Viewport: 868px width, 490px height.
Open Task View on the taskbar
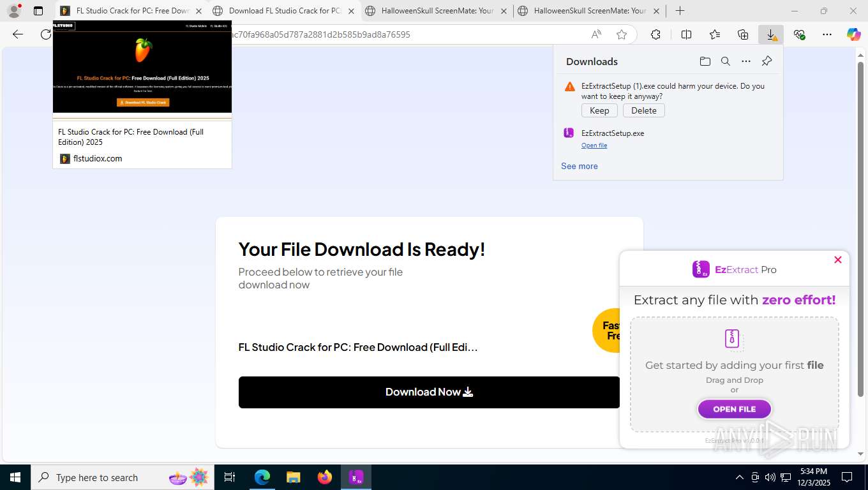(x=230, y=477)
